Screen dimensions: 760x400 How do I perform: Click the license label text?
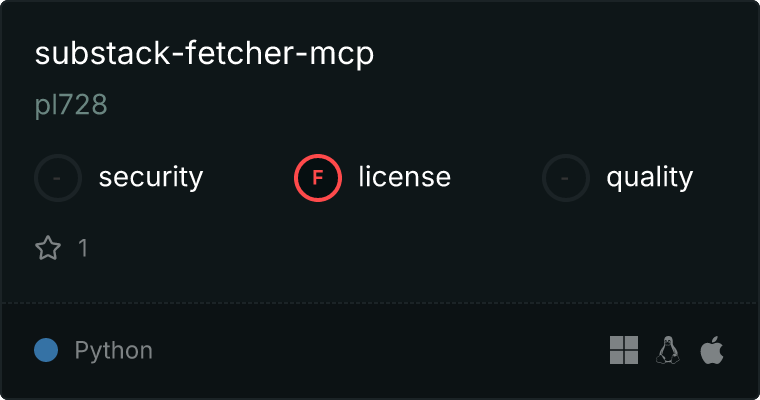point(405,176)
